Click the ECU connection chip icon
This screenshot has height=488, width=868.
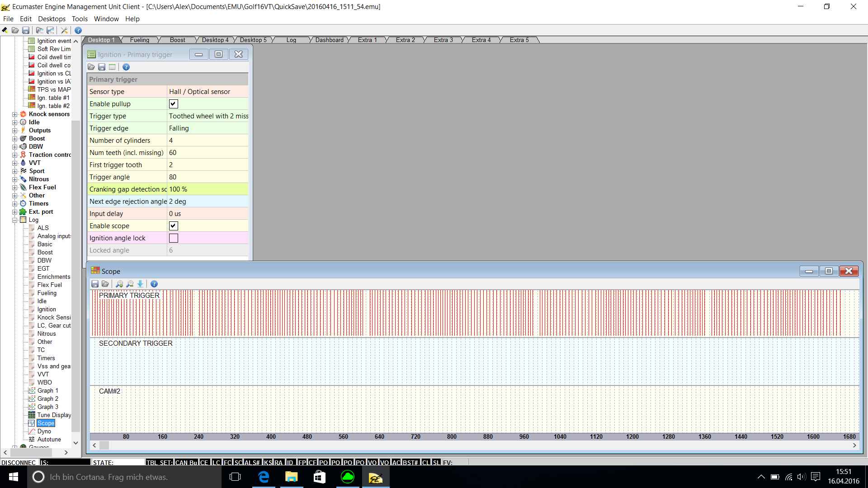point(5,30)
